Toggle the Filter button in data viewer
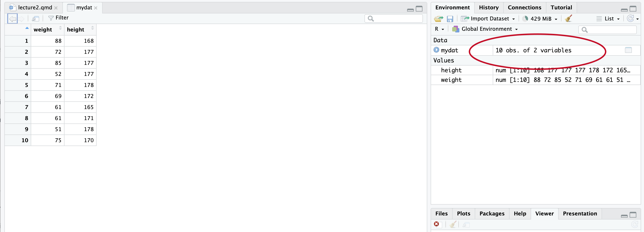The height and width of the screenshot is (232, 644). pyautogui.click(x=59, y=18)
